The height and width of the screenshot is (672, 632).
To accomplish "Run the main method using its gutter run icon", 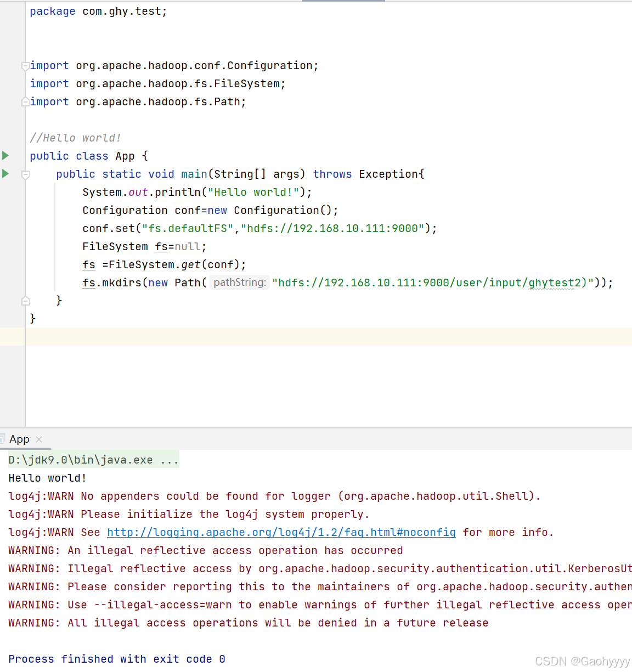I will (x=5, y=173).
